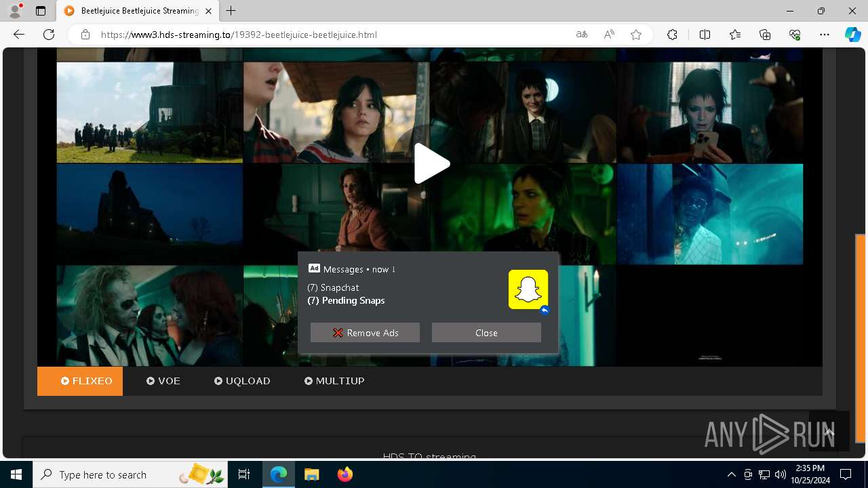Click the page vertical scrollbar
The width and height of the screenshot is (868, 488).
pos(861,338)
